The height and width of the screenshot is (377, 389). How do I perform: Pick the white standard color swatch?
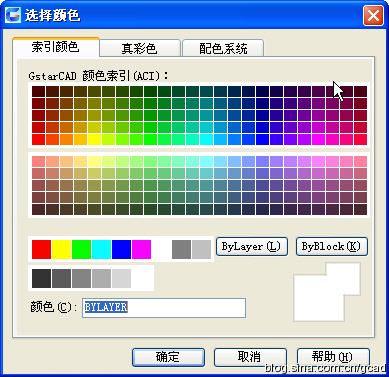click(x=161, y=249)
